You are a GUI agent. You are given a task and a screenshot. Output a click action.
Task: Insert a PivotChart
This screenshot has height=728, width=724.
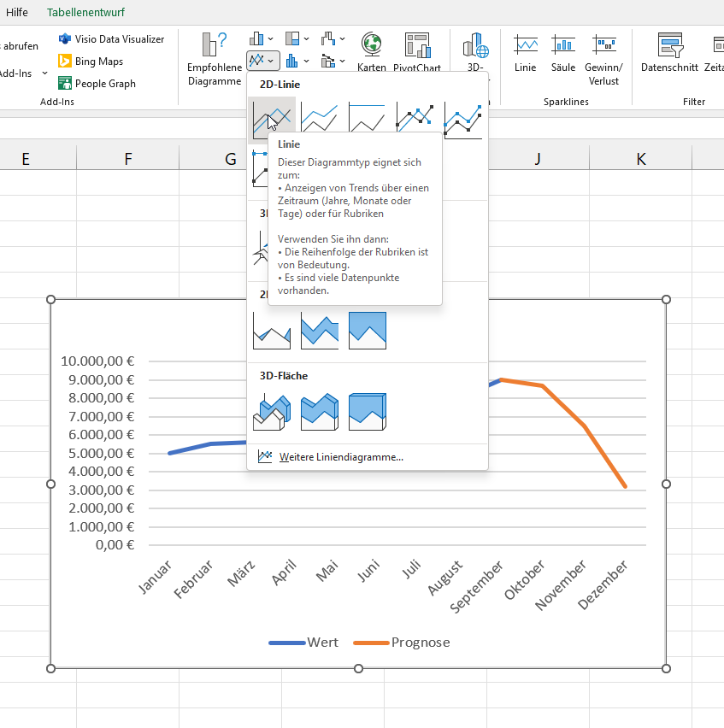pos(417,52)
